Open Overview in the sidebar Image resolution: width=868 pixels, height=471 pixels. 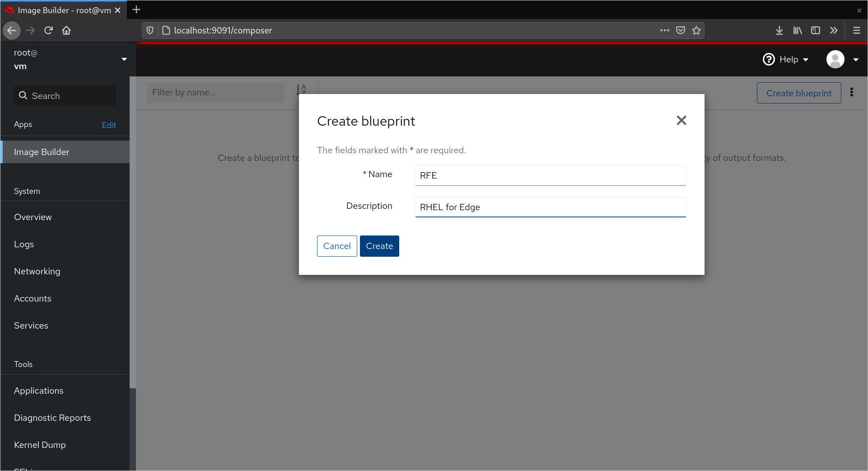[65, 217]
